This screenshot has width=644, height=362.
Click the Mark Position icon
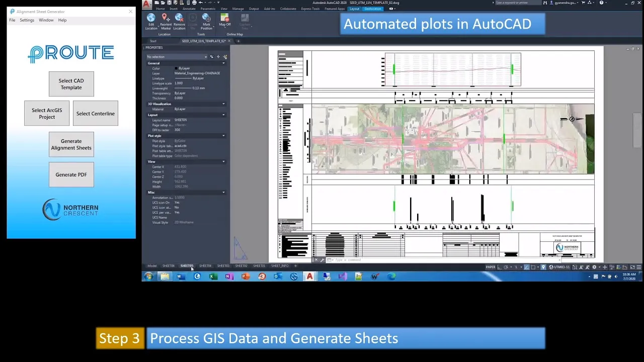206,18
